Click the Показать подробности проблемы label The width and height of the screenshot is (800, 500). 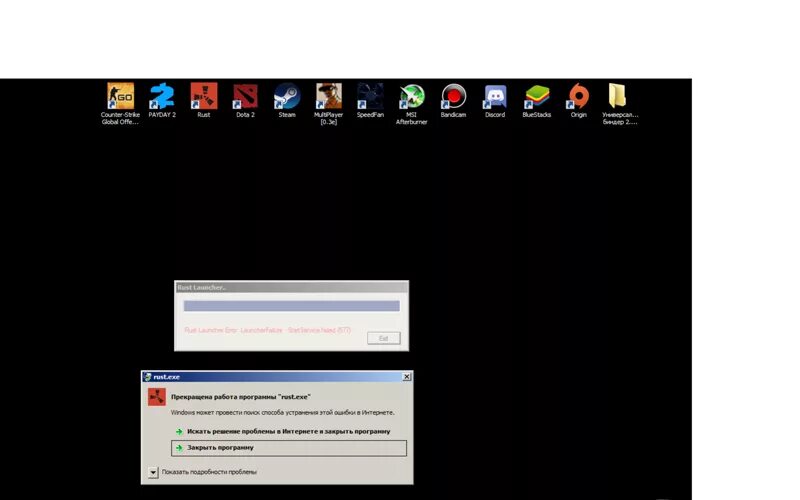click(209, 472)
